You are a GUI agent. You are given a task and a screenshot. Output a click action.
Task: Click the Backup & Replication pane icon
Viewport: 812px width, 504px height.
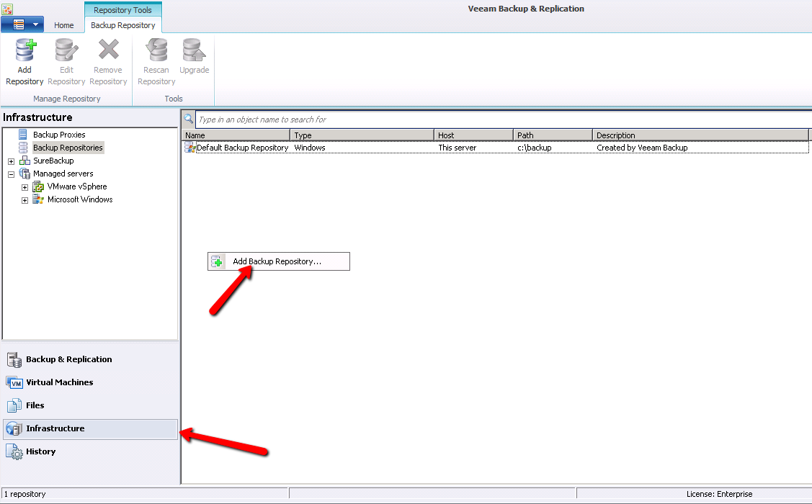pyautogui.click(x=14, y=359)
